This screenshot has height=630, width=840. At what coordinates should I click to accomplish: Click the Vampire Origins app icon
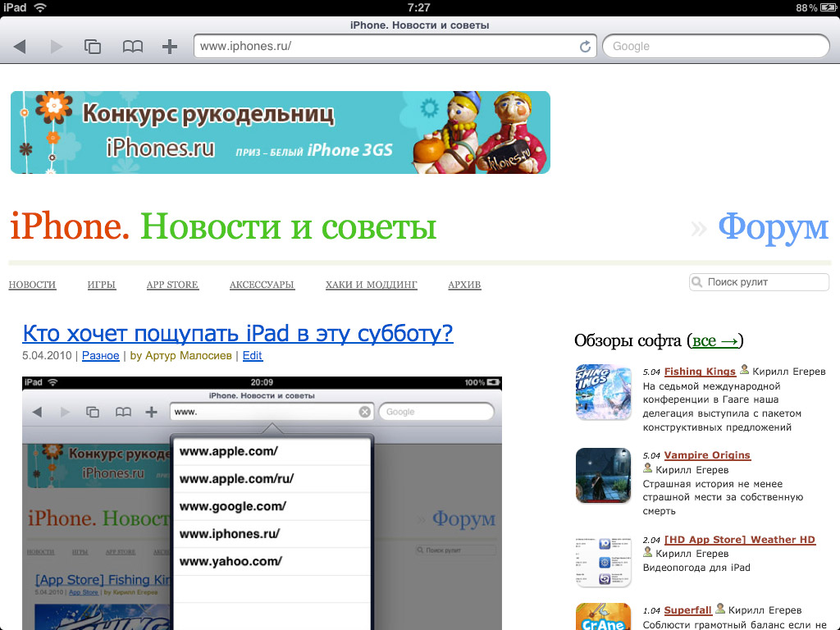(603, 476)
